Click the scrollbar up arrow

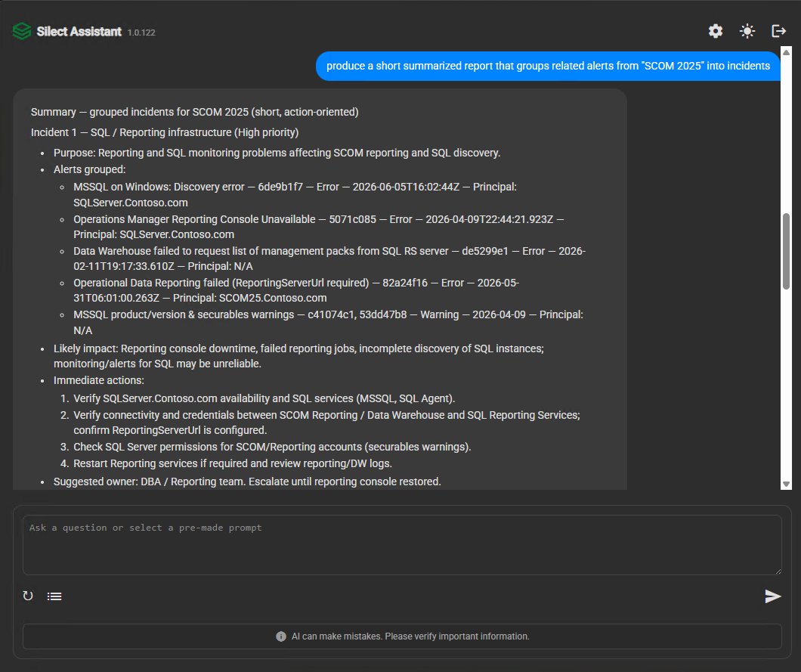click(786, 52)
